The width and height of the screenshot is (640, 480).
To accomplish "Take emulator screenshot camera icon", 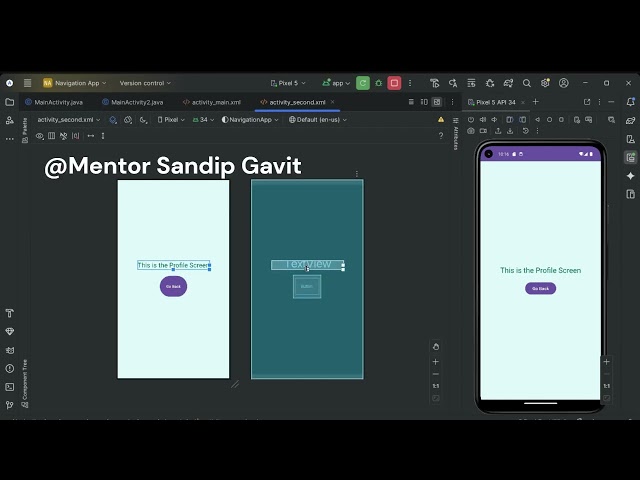I will click(471, 131).
